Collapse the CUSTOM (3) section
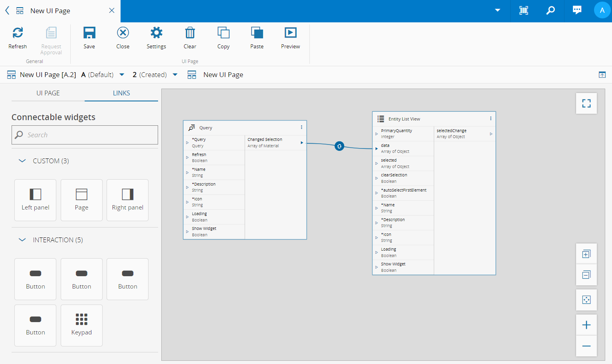Screen dimensions: 612x364 tap(22, 161)
